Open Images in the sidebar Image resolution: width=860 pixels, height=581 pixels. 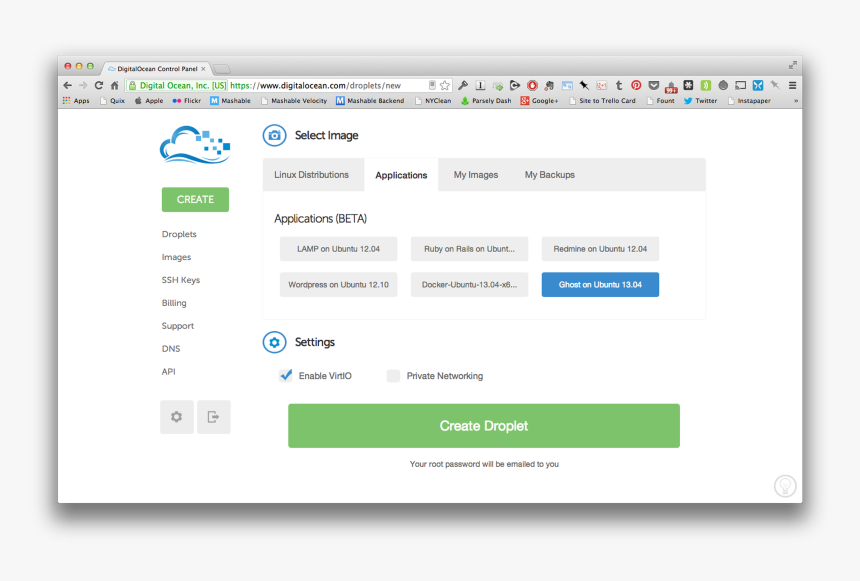[176, 257]
